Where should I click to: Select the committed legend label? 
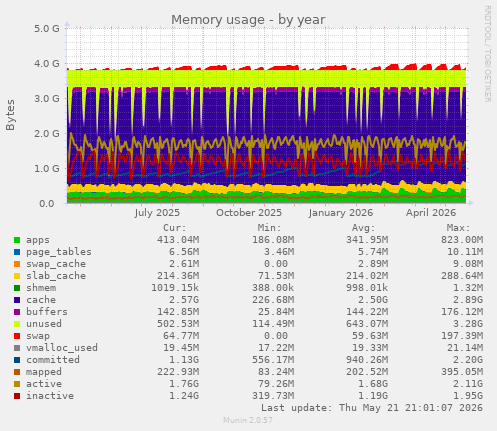click(x=53, y=360)
